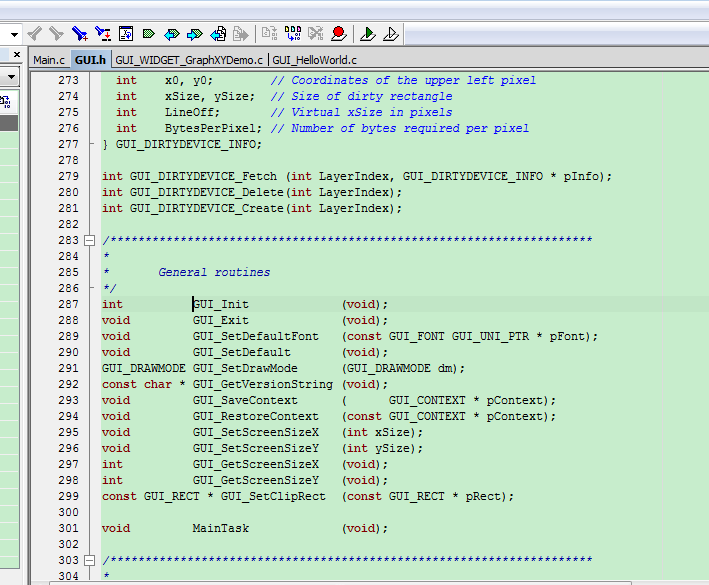Click the grayed Navigate Forward icon
Image resolution: width=709 pixels, height=585 pixels.
241,34
